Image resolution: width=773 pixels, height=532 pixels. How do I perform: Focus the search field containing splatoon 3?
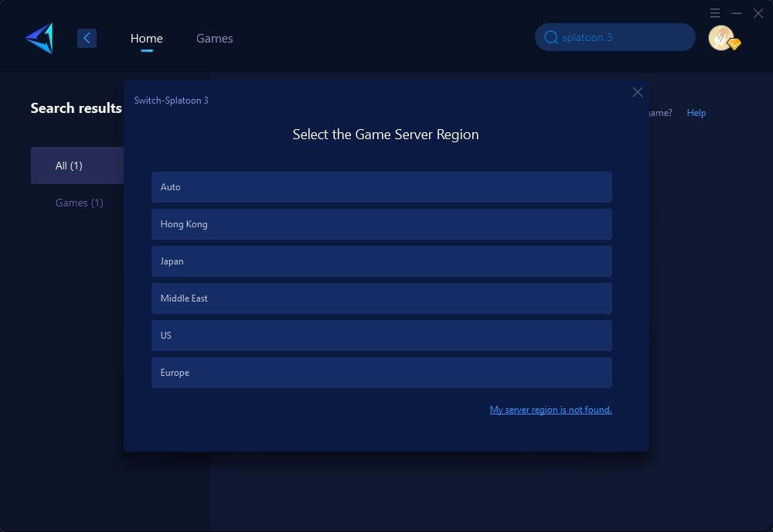[x=615, y=37]
